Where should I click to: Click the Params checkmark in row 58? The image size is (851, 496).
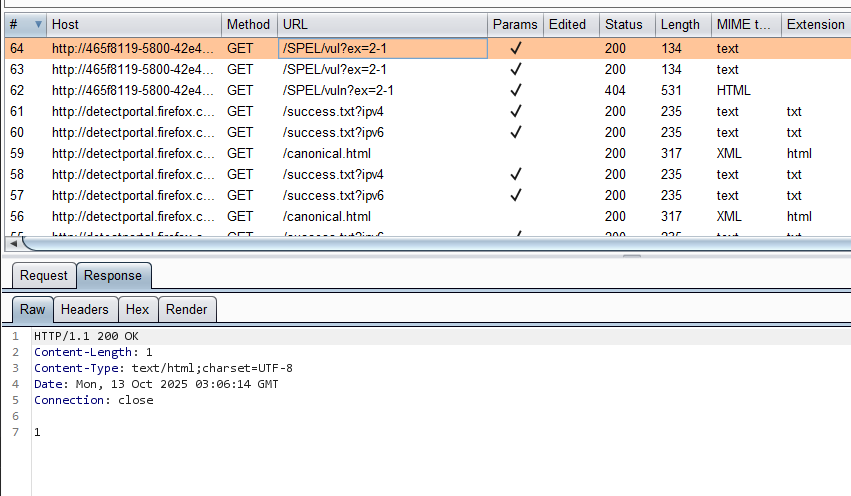point(516,174)
